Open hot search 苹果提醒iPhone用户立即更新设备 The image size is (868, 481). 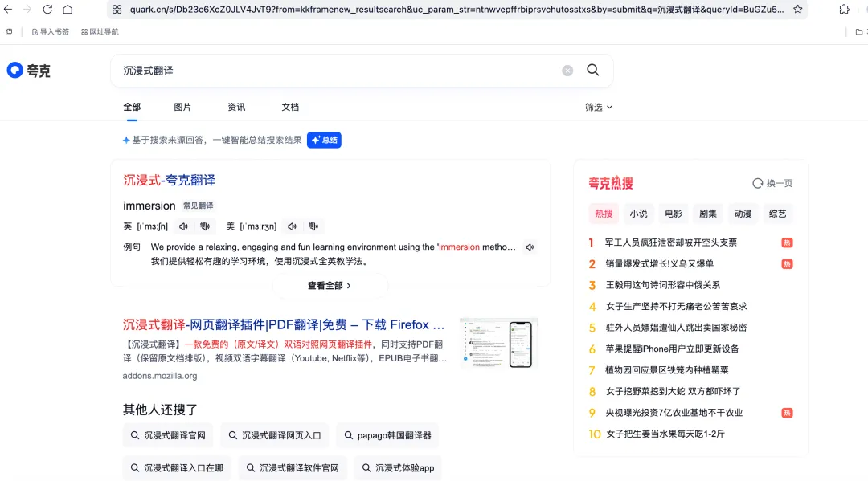(x=672, y=349)
